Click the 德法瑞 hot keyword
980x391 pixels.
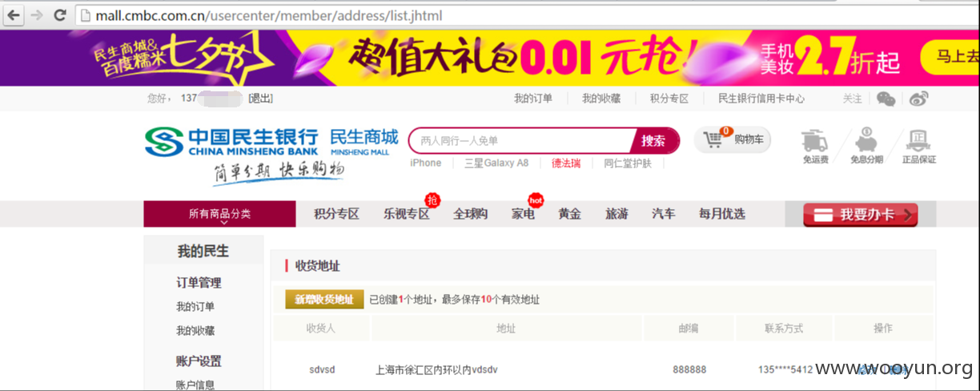566,163
